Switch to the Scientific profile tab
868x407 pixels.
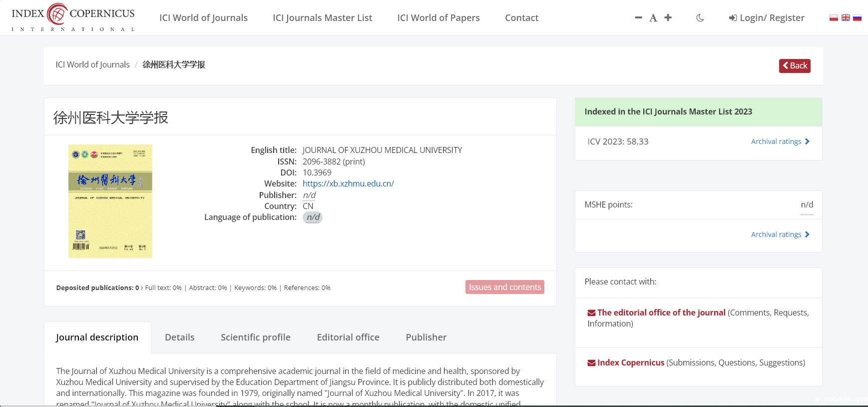pyautogui.click(x=255, y=337)
